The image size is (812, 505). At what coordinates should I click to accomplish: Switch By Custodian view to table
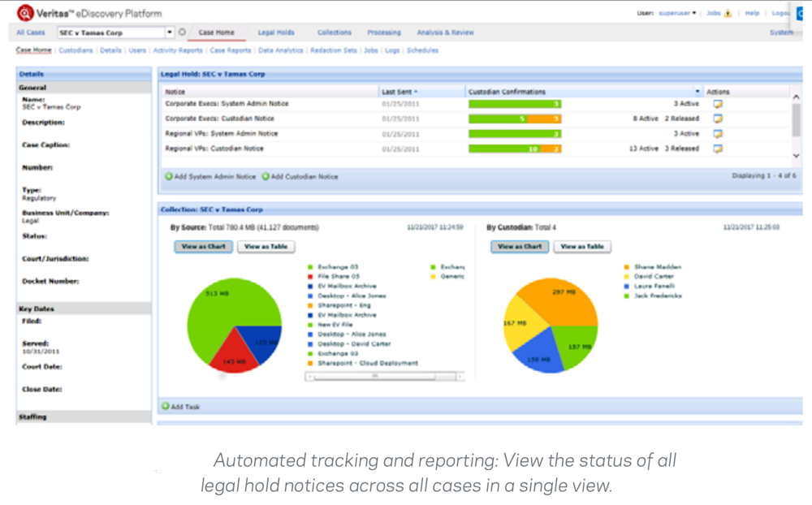(582, 247)
